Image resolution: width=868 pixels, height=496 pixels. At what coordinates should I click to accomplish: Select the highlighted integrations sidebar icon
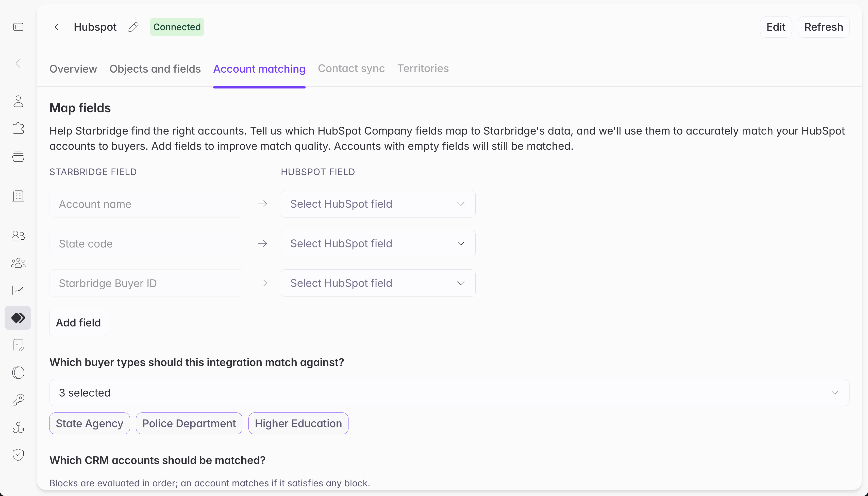(18, 318)
